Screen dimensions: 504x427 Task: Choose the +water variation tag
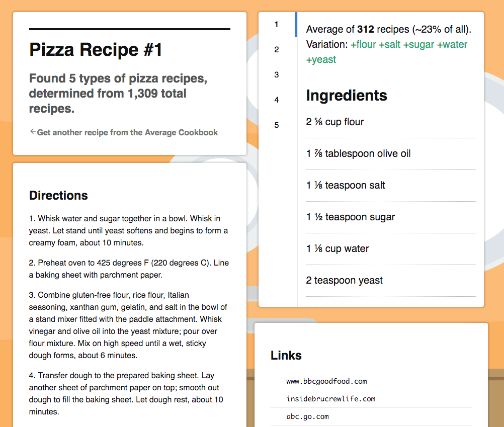(x=452, y=45)
